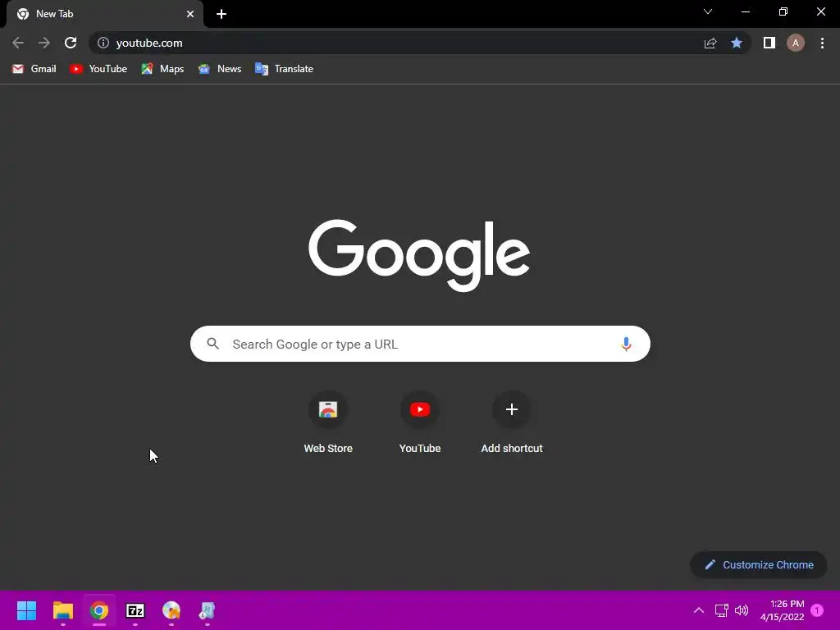Open a new tab with plus button
840x630 pixels.
click(221, 14)
